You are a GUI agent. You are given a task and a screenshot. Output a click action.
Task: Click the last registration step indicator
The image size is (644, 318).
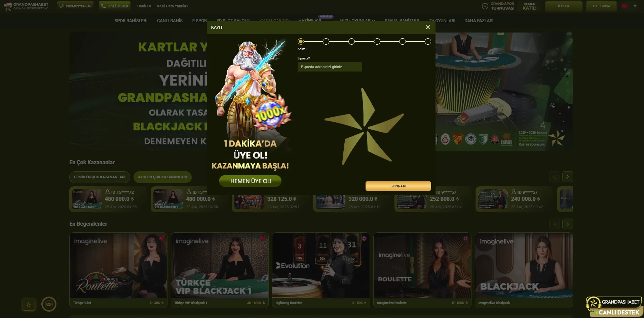point(428,42)
